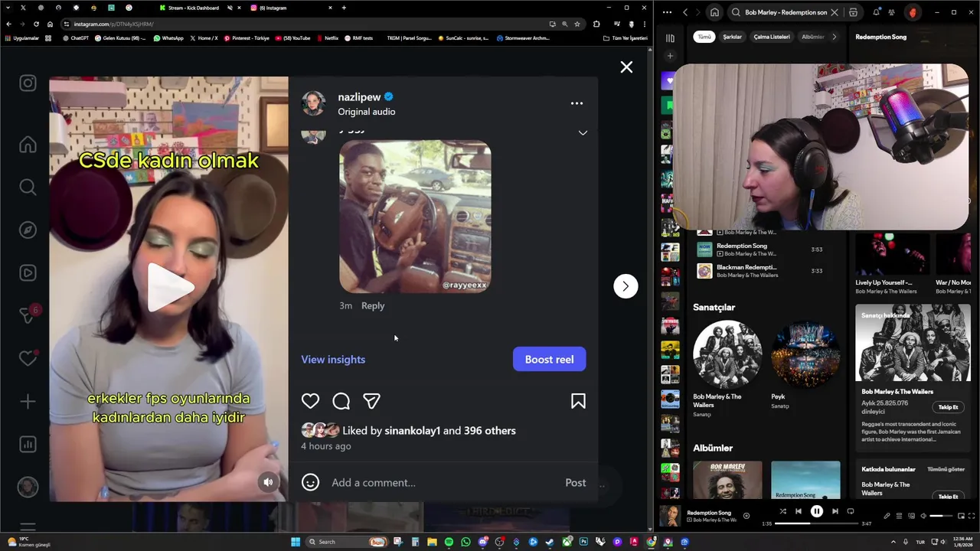980x551 pixels.
Task: Open post more options three dots
Action: 577,103
